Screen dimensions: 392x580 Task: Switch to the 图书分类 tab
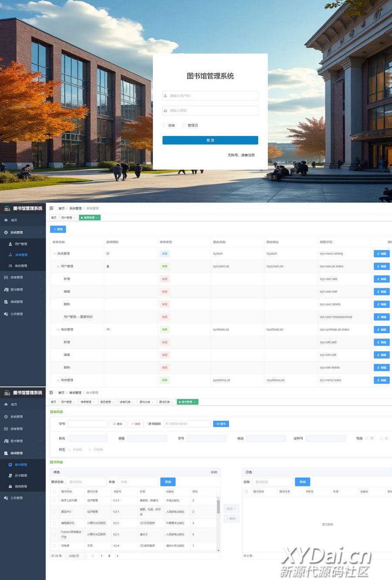[146, 402]
